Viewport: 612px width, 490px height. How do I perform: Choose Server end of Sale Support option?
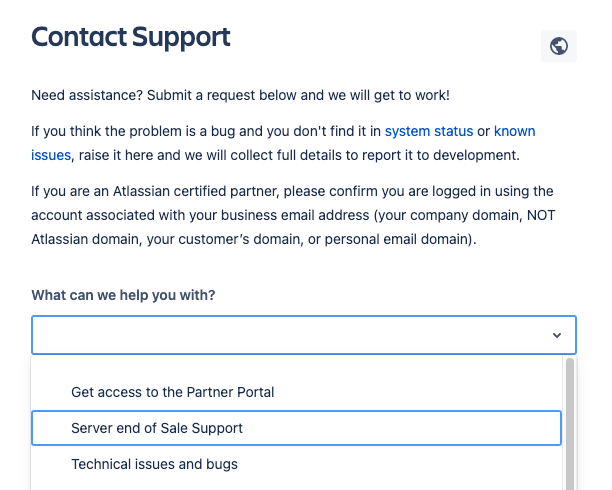point(296,428)
